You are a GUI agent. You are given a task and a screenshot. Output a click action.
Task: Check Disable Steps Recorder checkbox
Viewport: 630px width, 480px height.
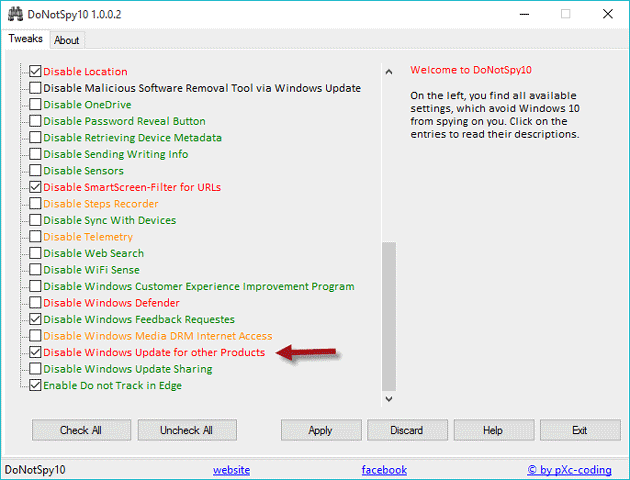[35, 203]
